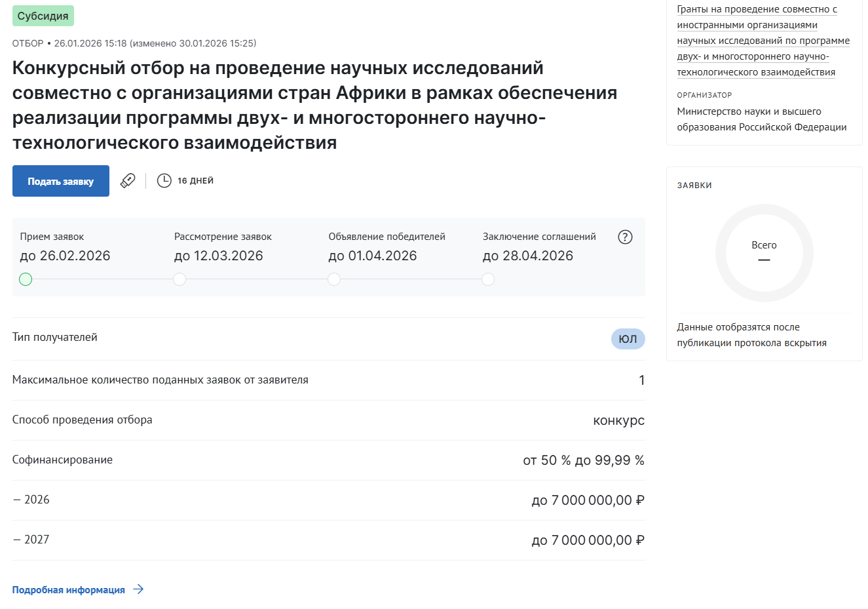Click the clock icon beside 16 ДНЕЙ
This screenshot has height=609, width=868.
click(164, 180)
